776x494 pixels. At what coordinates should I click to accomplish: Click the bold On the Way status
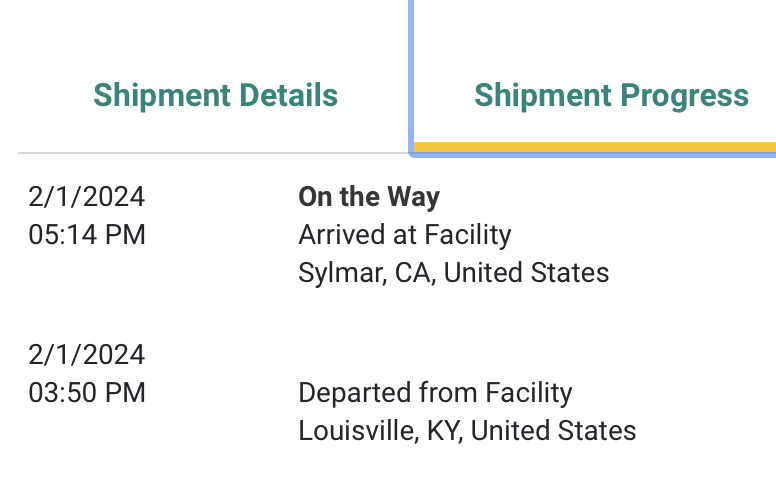point(369,196)
